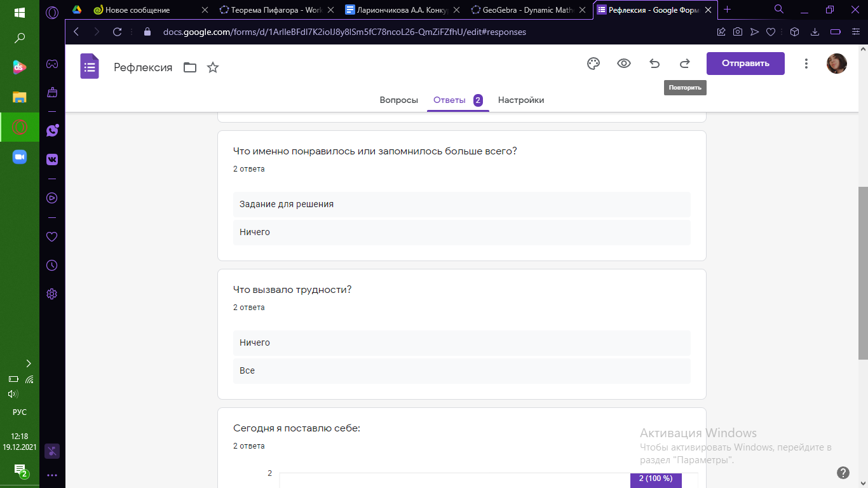
Task: Click the question 'Что вызвало трудности?'
Action: [x=292, y=290]
